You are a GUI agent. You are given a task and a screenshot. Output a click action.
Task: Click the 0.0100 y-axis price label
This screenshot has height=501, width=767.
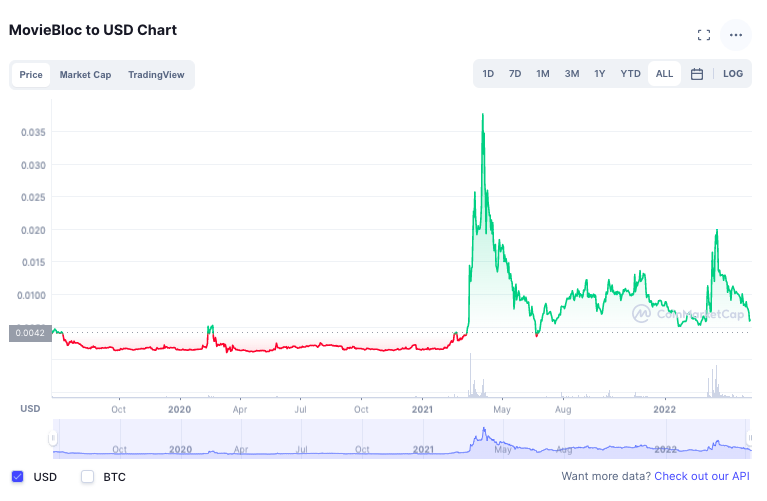pyautogui.click(x=31, y=296)
